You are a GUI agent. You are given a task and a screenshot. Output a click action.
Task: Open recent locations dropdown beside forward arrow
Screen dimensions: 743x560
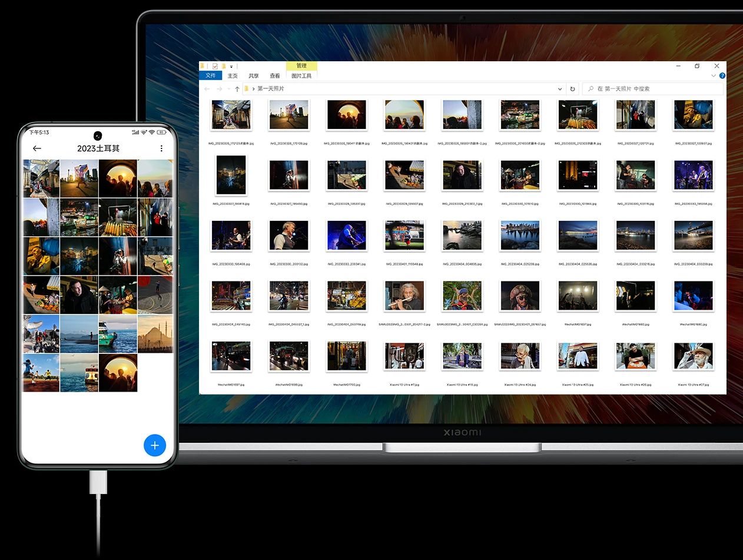pos(228,89)
